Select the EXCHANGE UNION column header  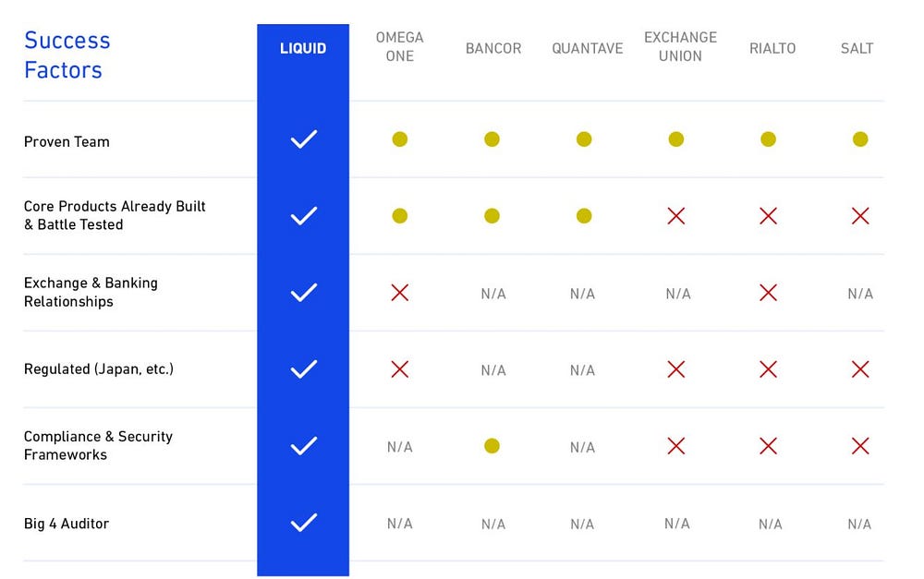680,46
